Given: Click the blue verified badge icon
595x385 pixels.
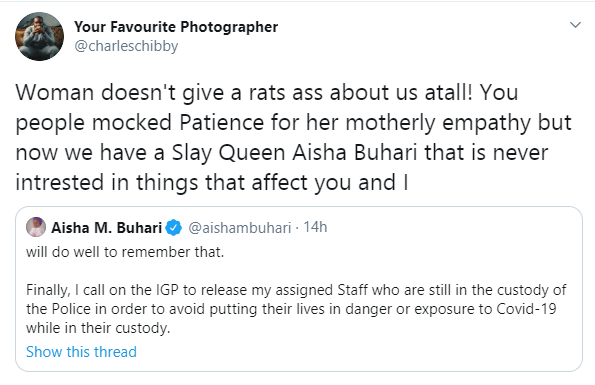Looking at the screenshot, I should [x=174, y=228].
